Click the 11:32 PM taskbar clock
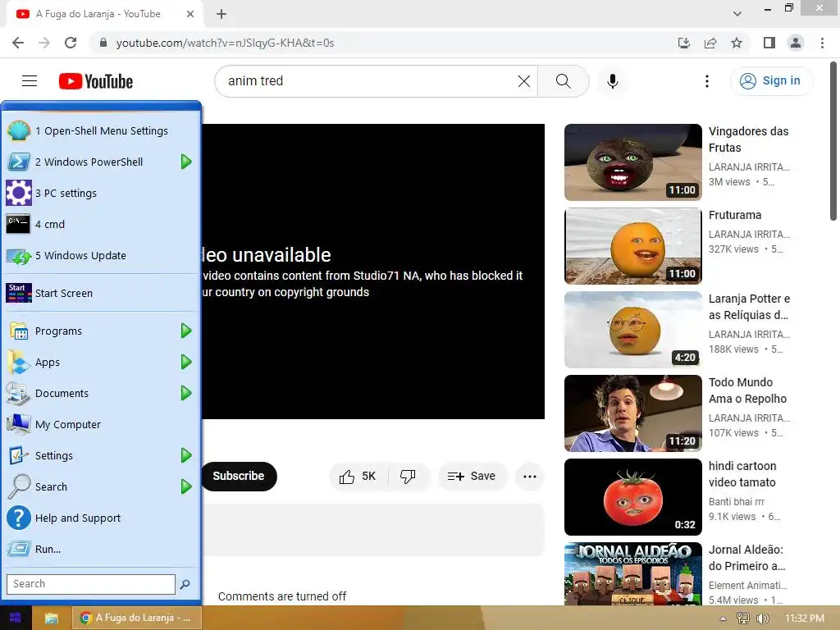Viewport: 840px width, 630px height. pos(805,619)
